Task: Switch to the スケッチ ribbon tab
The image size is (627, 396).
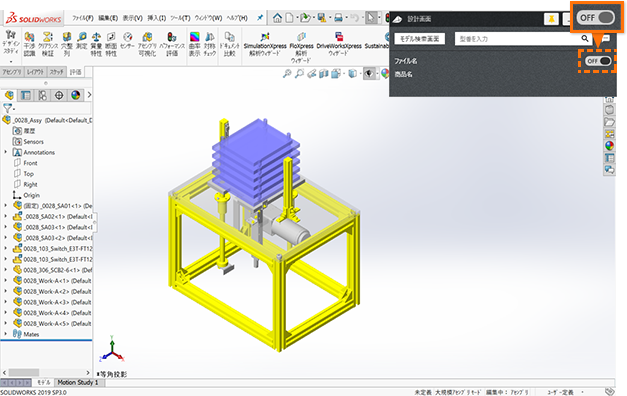Action: [56, 72]
